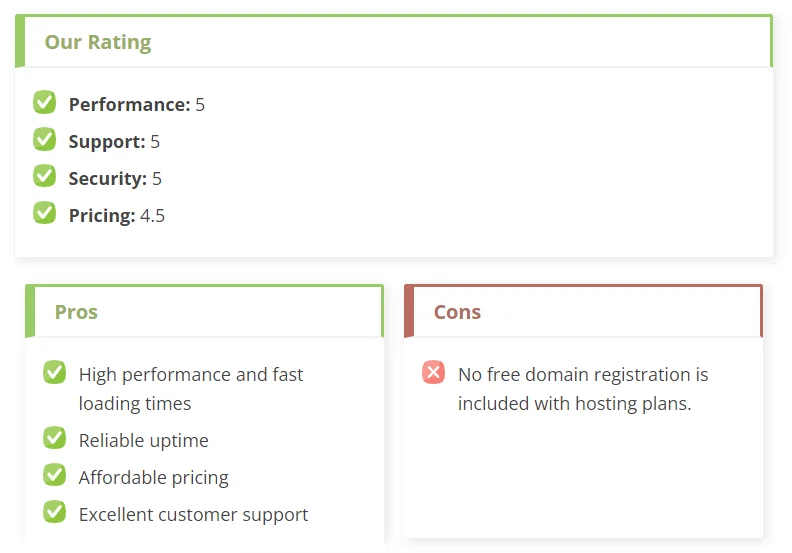Click the checkmark icon beside Security
The image size is (792, 553).
[44, 176]
